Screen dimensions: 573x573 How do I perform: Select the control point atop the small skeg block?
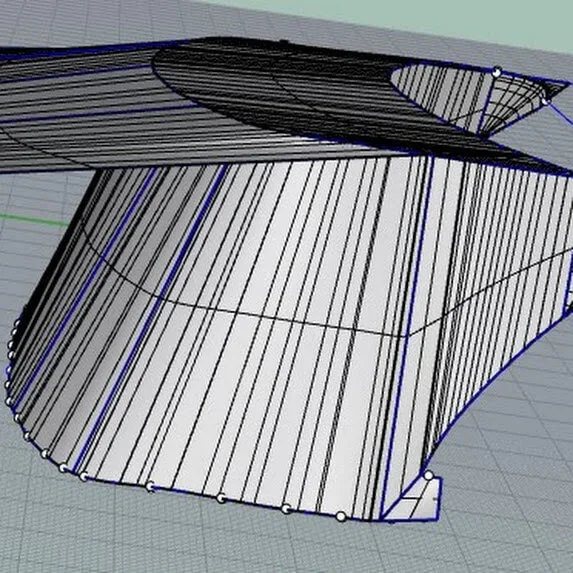(428, 475)
